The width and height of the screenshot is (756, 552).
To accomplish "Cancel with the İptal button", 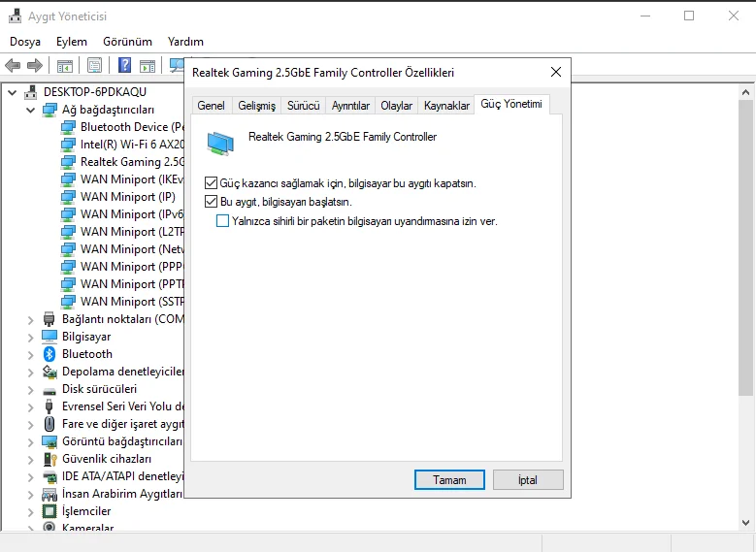I will point(528,480).
